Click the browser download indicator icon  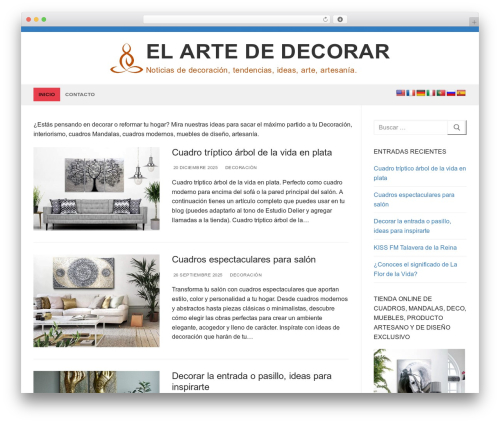[x=340, y=20]
